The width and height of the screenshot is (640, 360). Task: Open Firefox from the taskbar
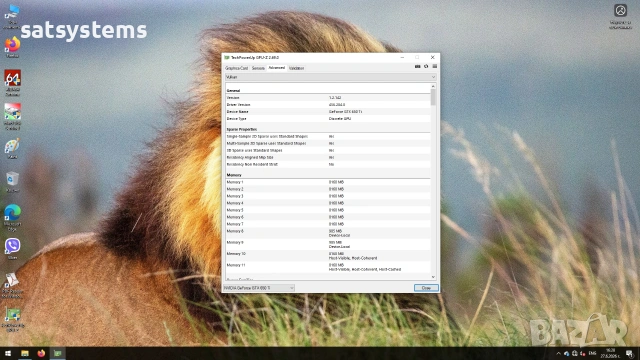tap(41, 353)
